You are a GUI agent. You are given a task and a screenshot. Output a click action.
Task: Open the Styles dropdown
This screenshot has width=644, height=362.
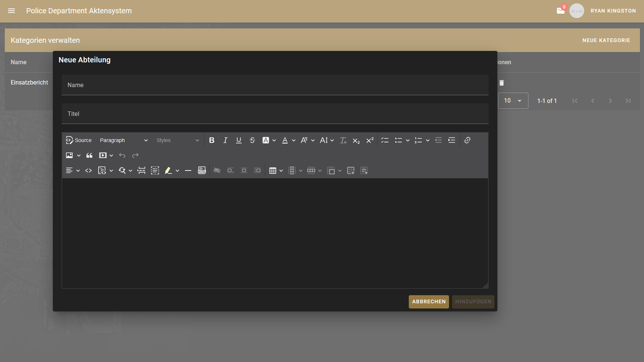coord(178,140)
